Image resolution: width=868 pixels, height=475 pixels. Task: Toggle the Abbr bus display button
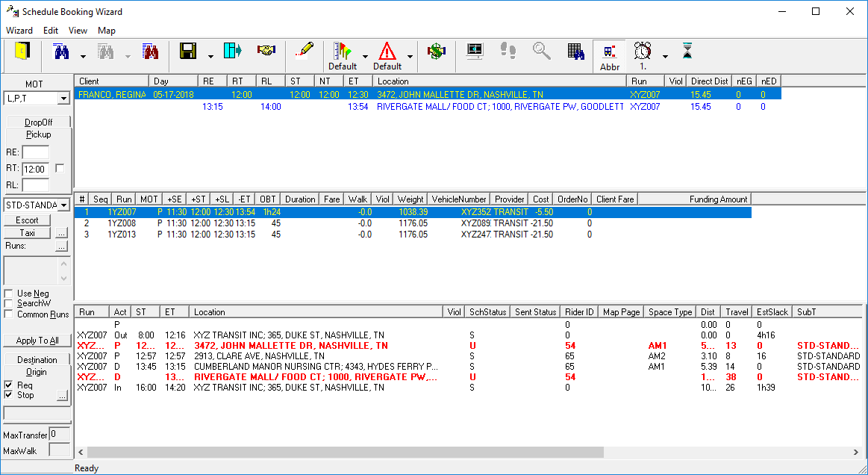610,56
